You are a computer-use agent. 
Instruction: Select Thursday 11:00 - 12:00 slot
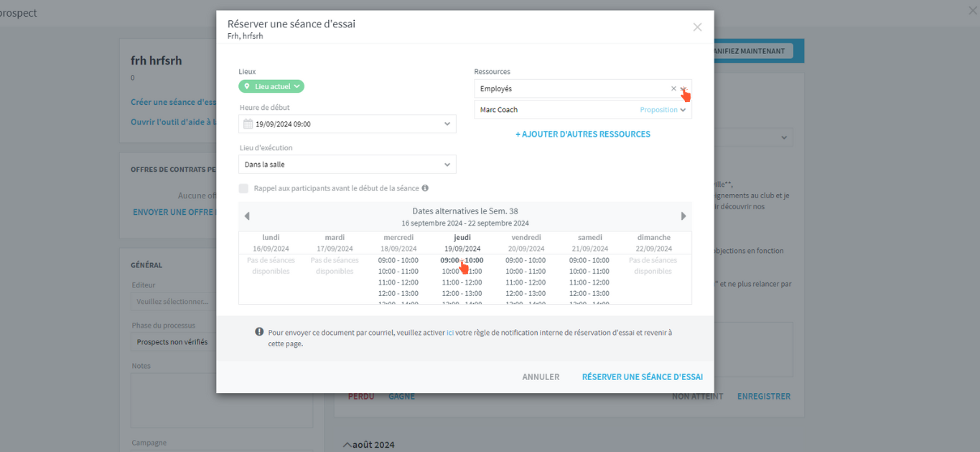[462, 282]
